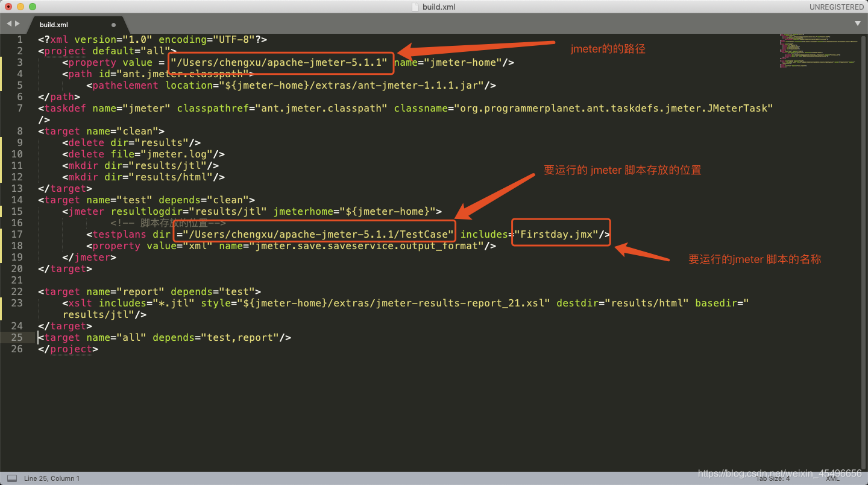
Task: Click the red close window button
Action: (8, 7)
